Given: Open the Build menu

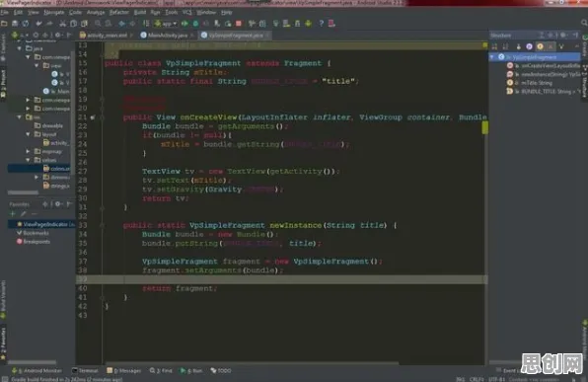Looking at the screenshot, I should click(x=139, y=13).
